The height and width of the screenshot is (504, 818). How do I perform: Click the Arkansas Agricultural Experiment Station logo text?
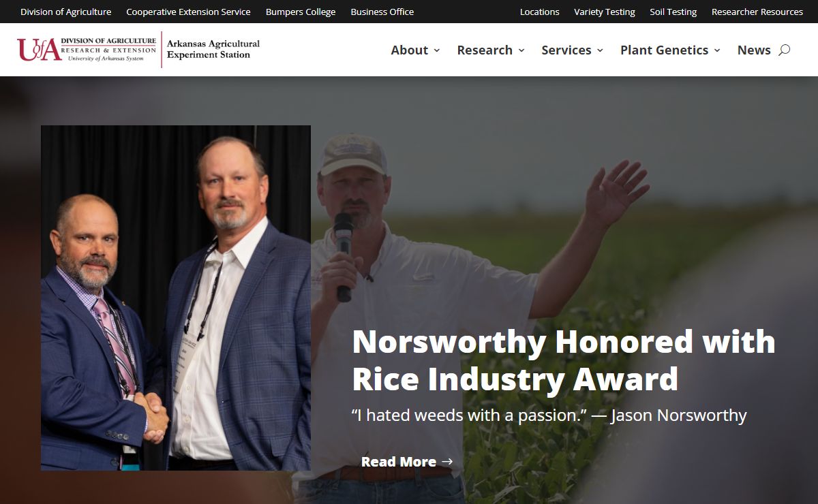(213, 50)
